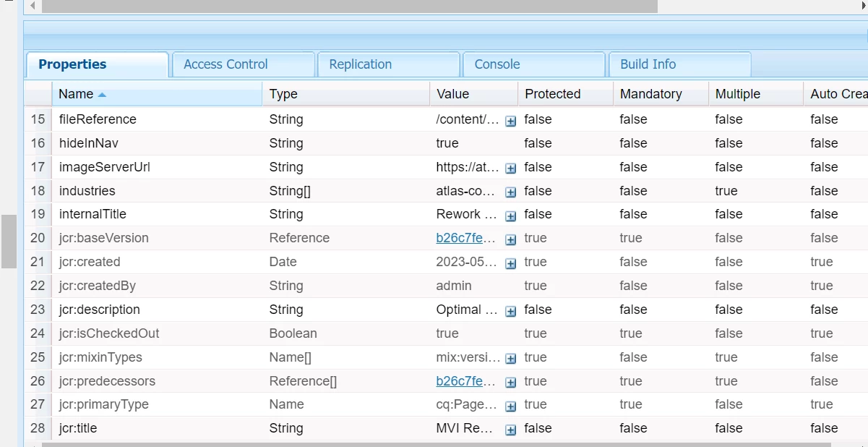868x447 pixels.
Task: Select the jcr:predecessors property name
Action: point(107,381)
